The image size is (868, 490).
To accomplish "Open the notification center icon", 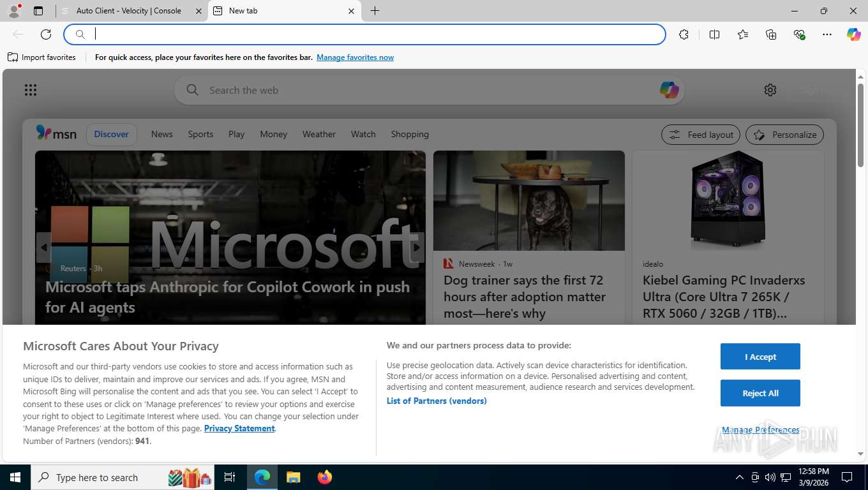I will tap(847, 477).
